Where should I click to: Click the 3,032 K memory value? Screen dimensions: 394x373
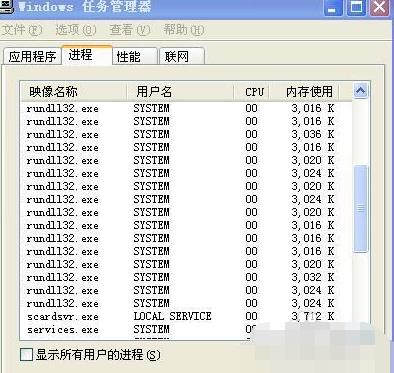click(x=312, y=277)
